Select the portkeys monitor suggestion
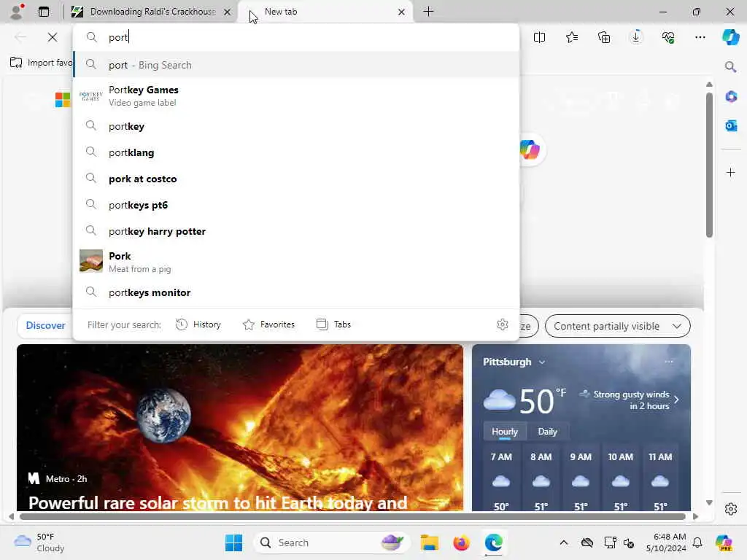The width and height of the screenshot is (747, 560). [x=296, y=292]
